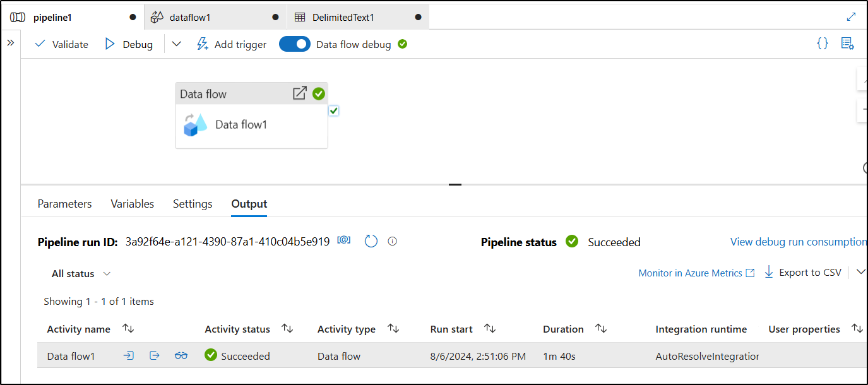Switch to the pipeline1 tab

(72, 17)
